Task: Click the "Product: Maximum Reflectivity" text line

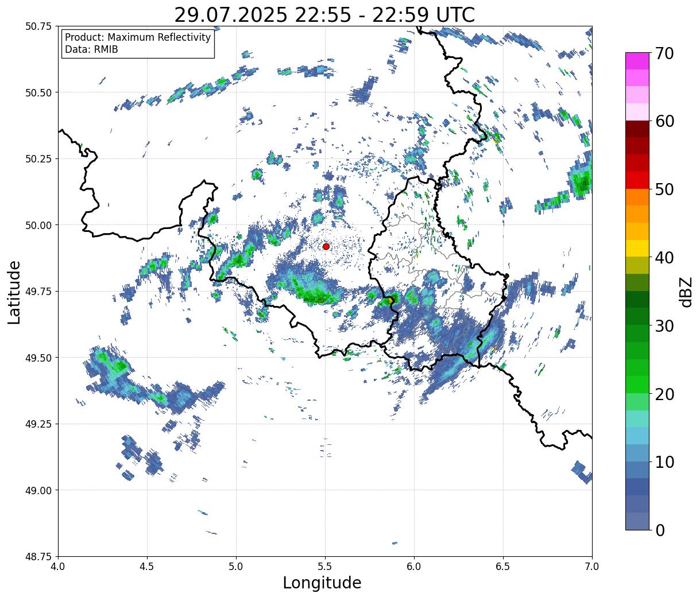Action: 138,37
